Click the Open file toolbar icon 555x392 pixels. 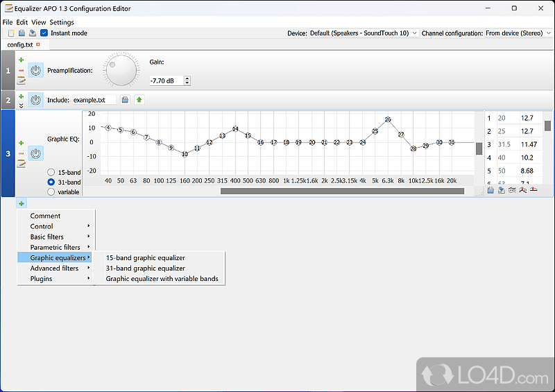coord(22,33)
